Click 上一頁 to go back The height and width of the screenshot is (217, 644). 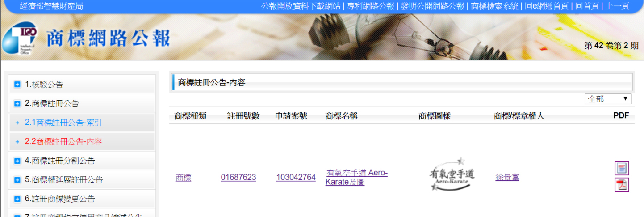pyautogui.click(x=617, y=6)
